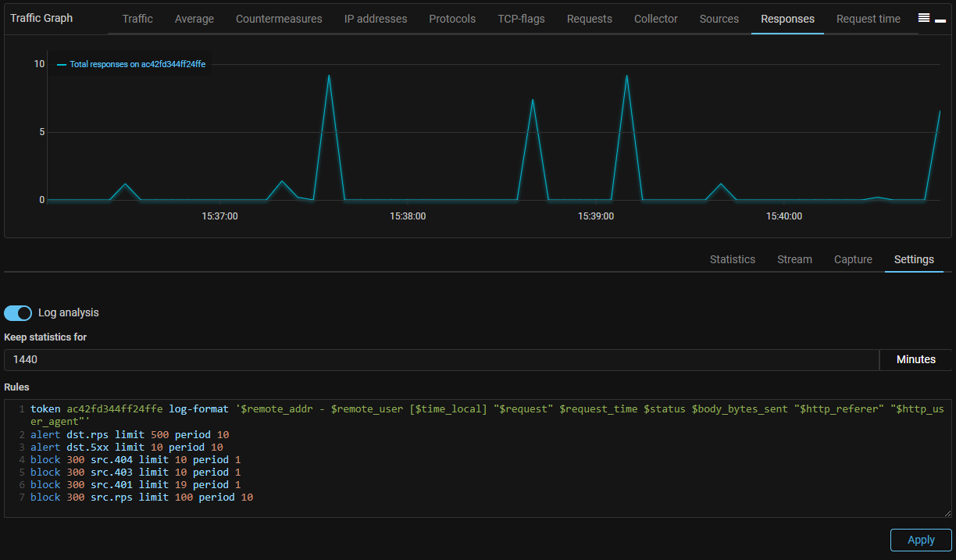Toggle the Log analysis switch
The width and height of the screenshot is (956, 560).
point(17,312)
